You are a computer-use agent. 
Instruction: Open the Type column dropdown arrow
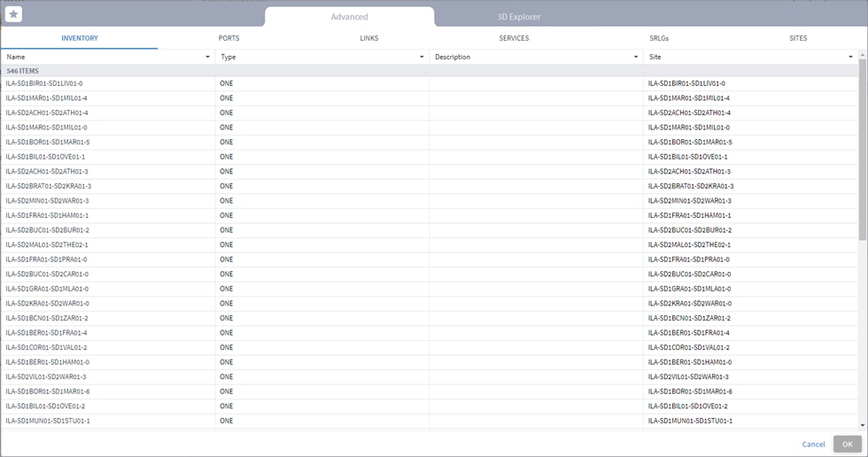point(422,57)
